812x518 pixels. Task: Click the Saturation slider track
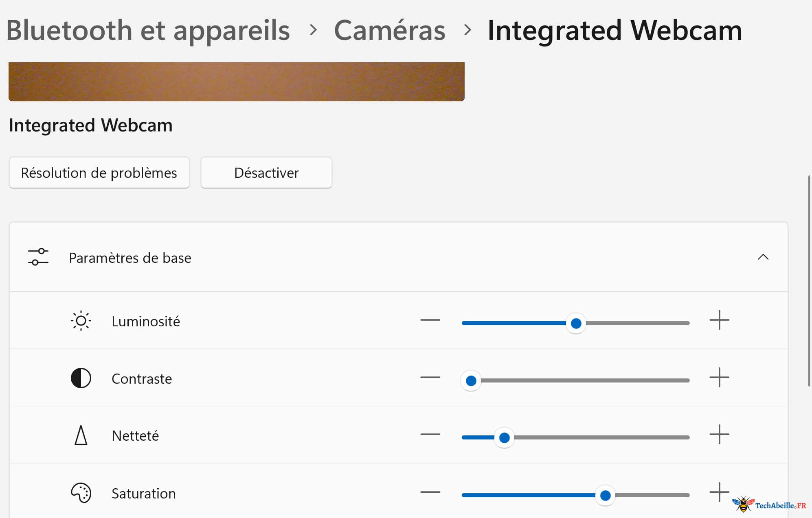point(575,495)
